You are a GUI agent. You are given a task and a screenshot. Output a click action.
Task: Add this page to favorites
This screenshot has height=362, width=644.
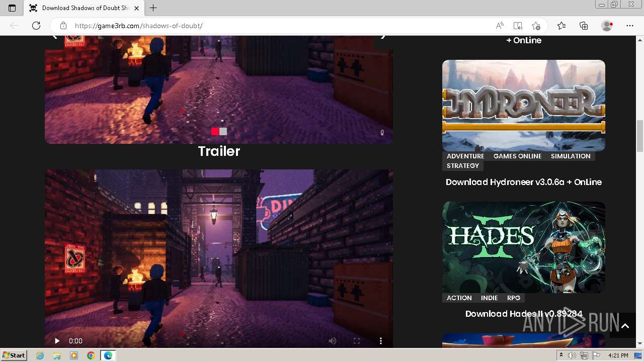536,26
